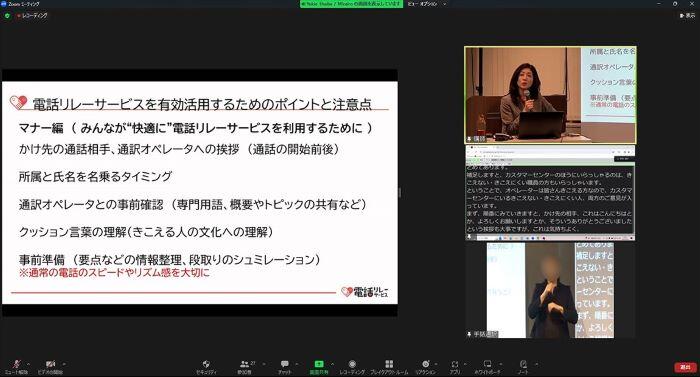The height and width of the screenshot is (377, 700).
Task: Expand the arrow next to Whiteboard
Action: click(500, 364)
